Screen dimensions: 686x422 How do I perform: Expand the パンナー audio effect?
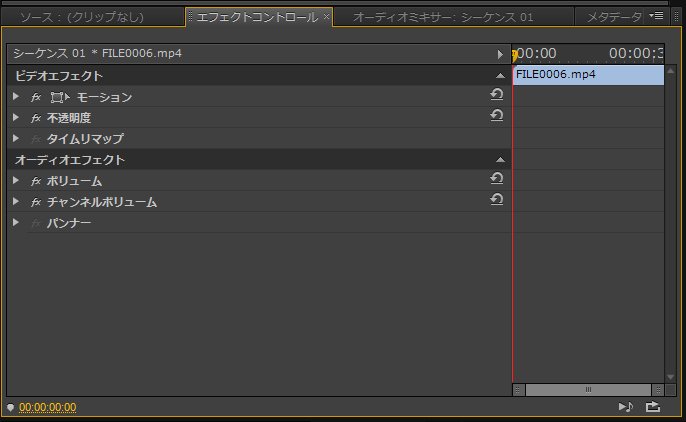point(16,222)
